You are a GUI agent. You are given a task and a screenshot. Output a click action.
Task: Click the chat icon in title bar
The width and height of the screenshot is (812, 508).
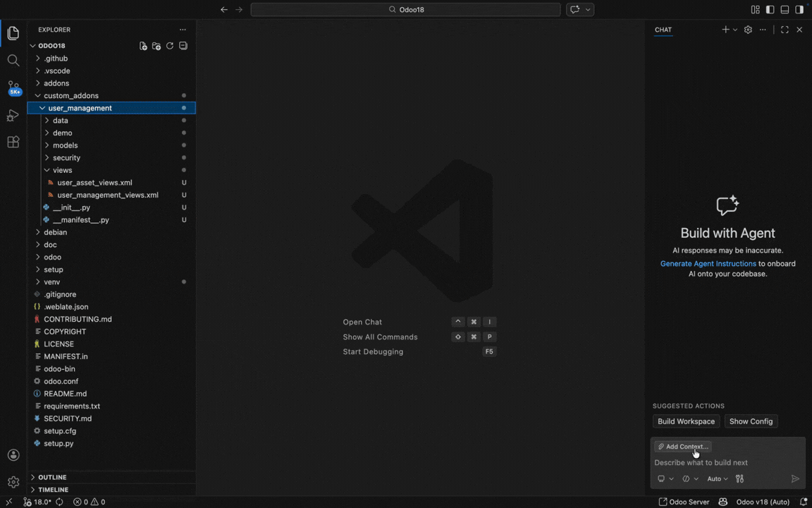tap(574, 9)
